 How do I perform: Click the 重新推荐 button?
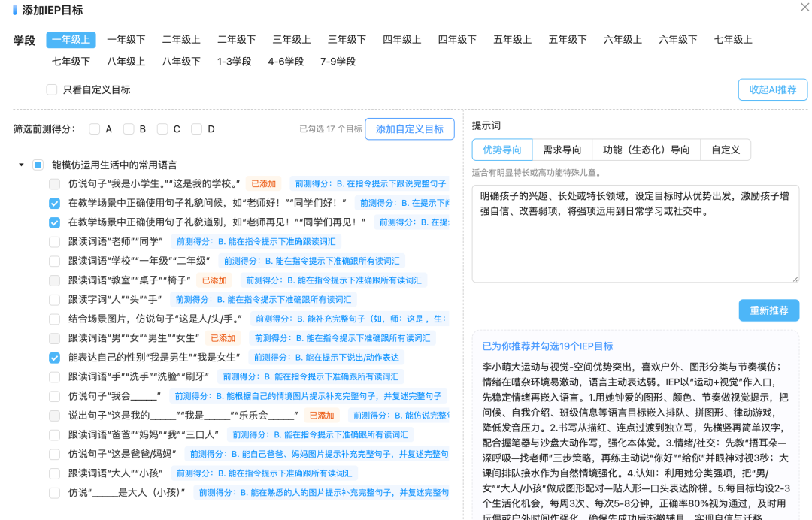(769, 310)
